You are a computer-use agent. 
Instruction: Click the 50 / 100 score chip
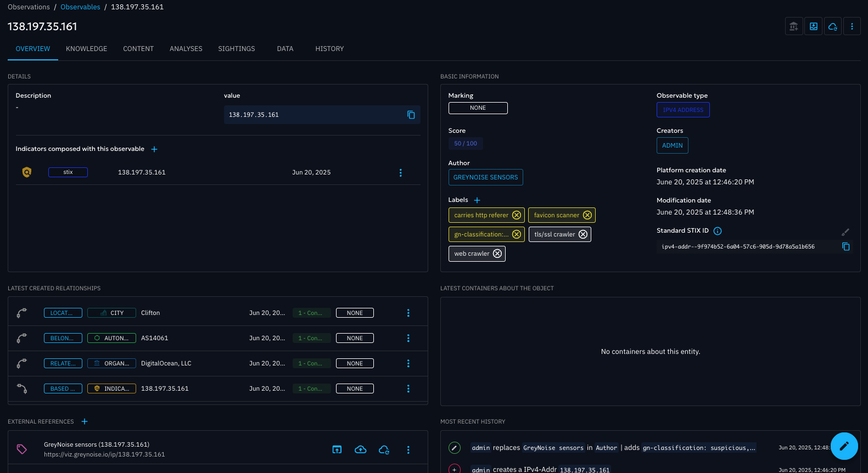[466, 143]
